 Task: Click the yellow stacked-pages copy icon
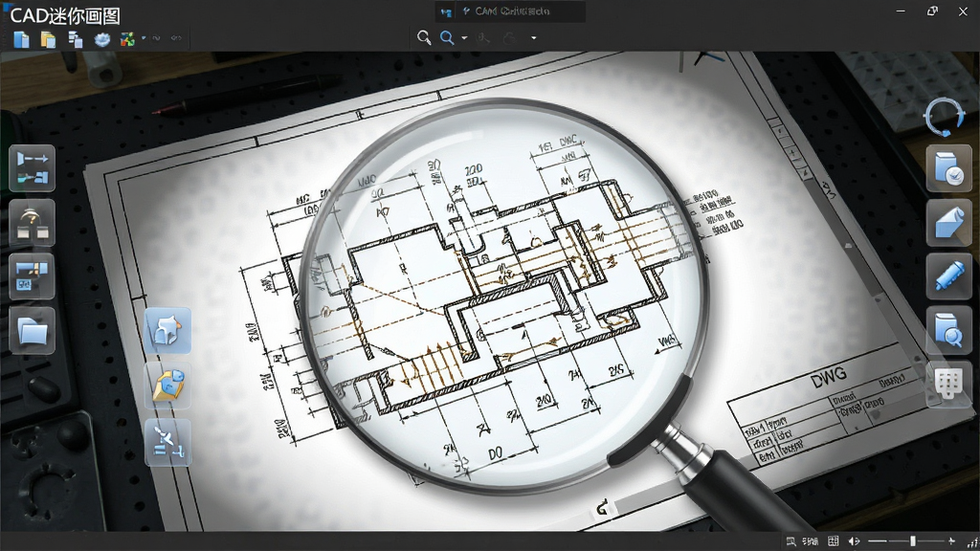[48, 39]
